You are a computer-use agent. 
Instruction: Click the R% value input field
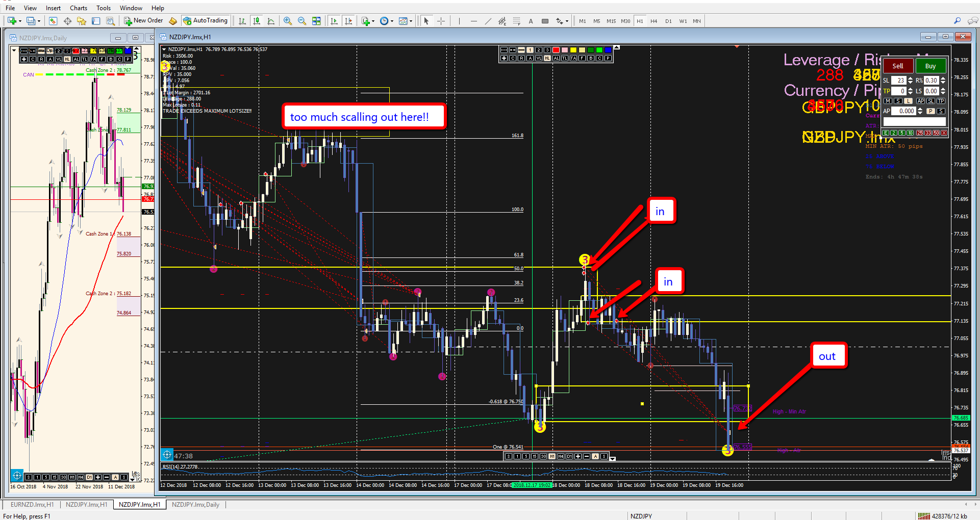[x=932, y=80]
